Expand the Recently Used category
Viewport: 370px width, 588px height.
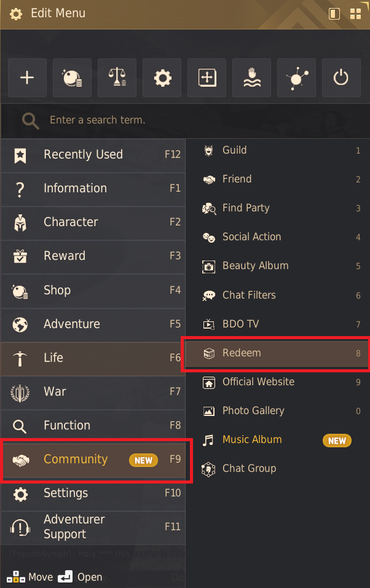coord(92,155)
